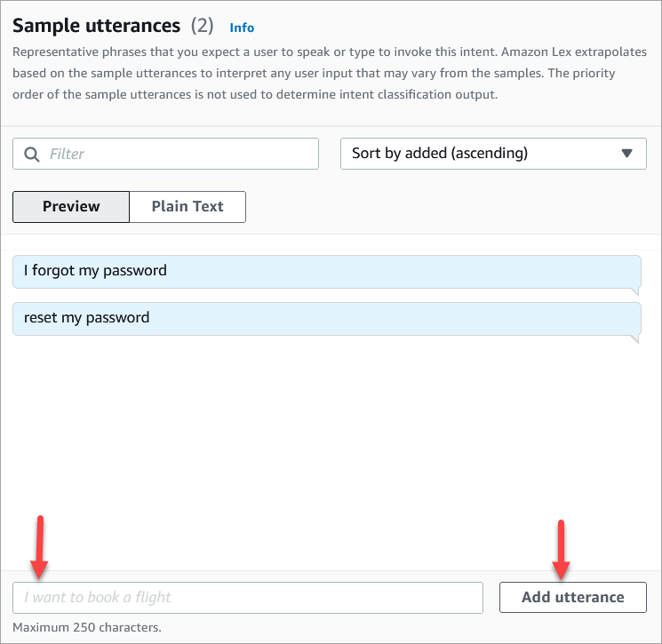Click the sort dropdown's down-arrow triangle
This screenshot has height=644, width=662.
click(x=627, y=154)
